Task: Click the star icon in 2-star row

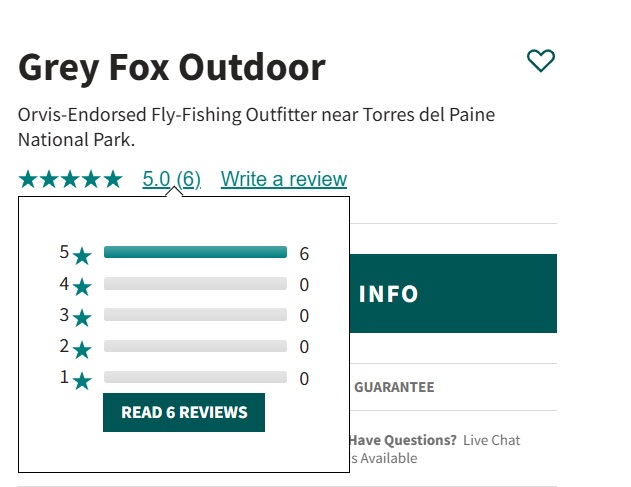Action: tap(82, 349)
